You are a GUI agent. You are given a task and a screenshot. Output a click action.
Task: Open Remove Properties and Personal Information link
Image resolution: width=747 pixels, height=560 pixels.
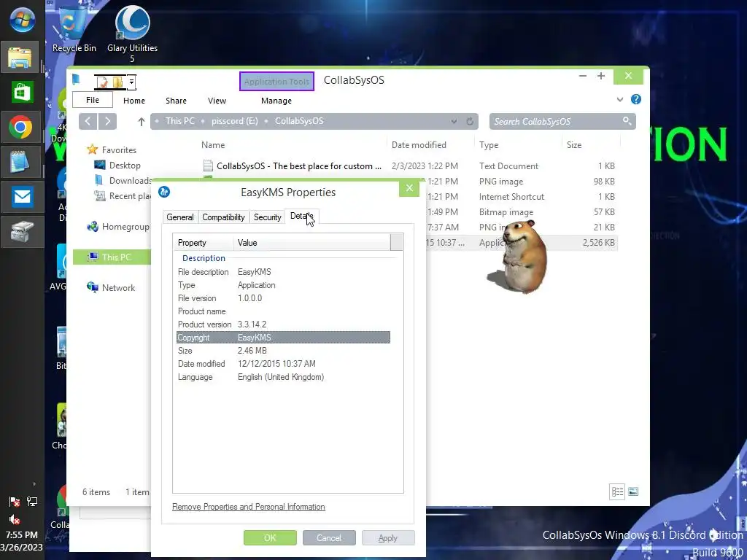(249, 507)
